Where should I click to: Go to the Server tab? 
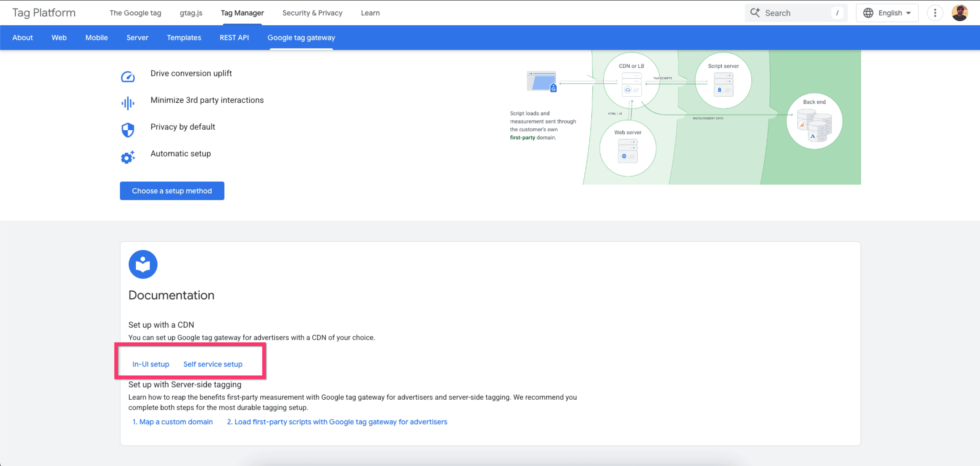coord(137,38)
